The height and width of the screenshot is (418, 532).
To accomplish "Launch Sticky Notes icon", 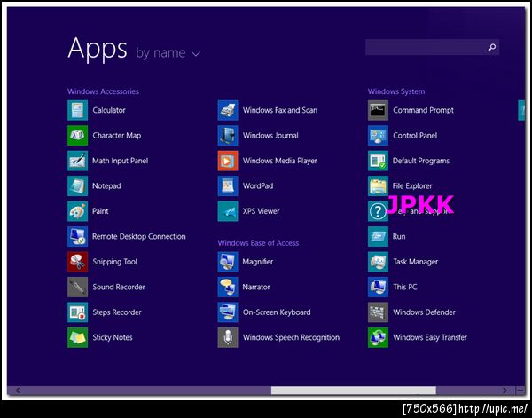I will tap(77, 337).
